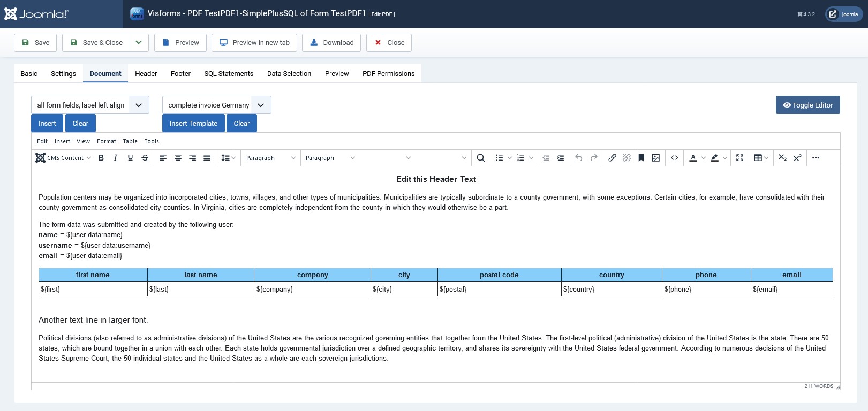Align text right
This screenshot has height=411, width=868.
click(192, 158)
